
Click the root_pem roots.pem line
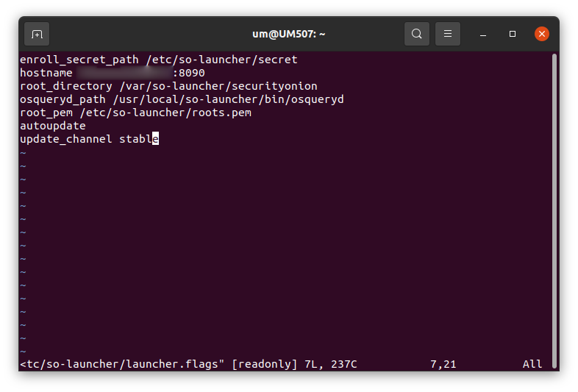coord(135,113)
